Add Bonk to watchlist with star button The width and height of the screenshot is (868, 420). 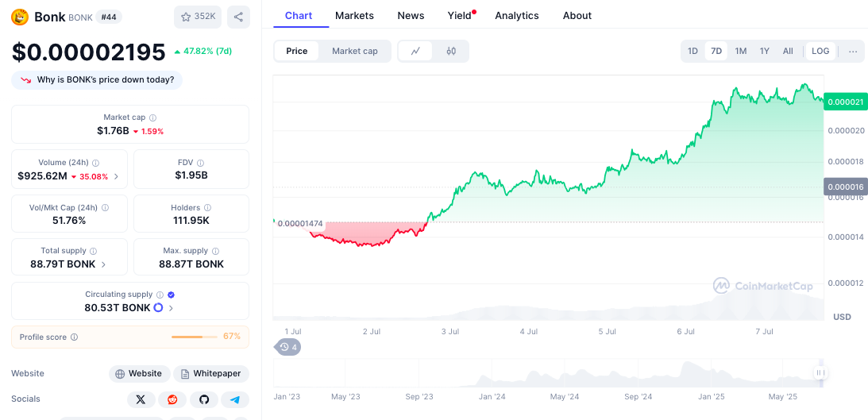(198, 17)
